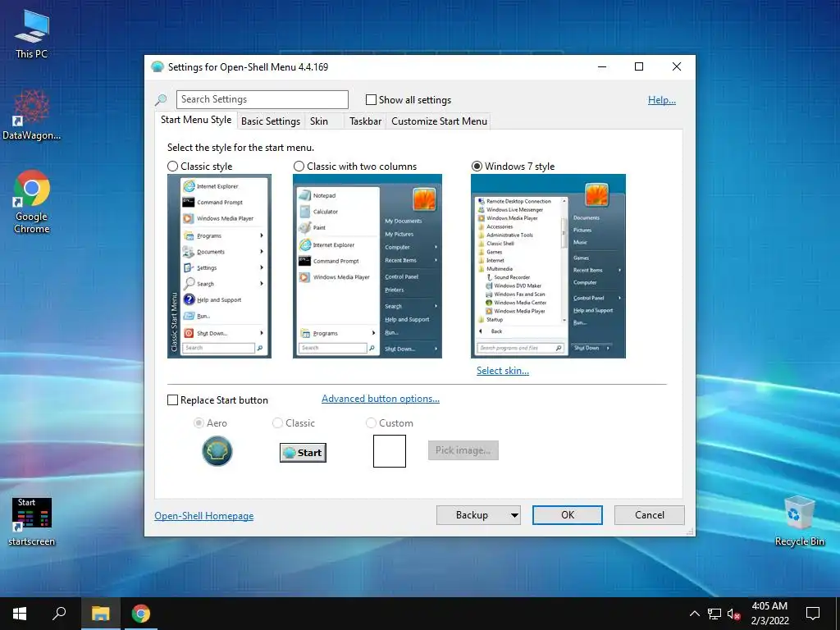Open the Skin tab
840x630 pixels.
click(x=319, y=121)
